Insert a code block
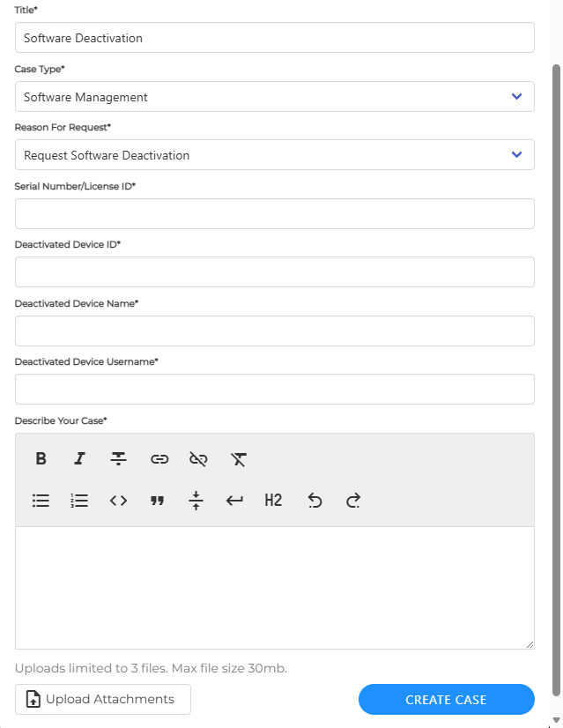Viewport: 563px width, 728px height. pos(118,501)
